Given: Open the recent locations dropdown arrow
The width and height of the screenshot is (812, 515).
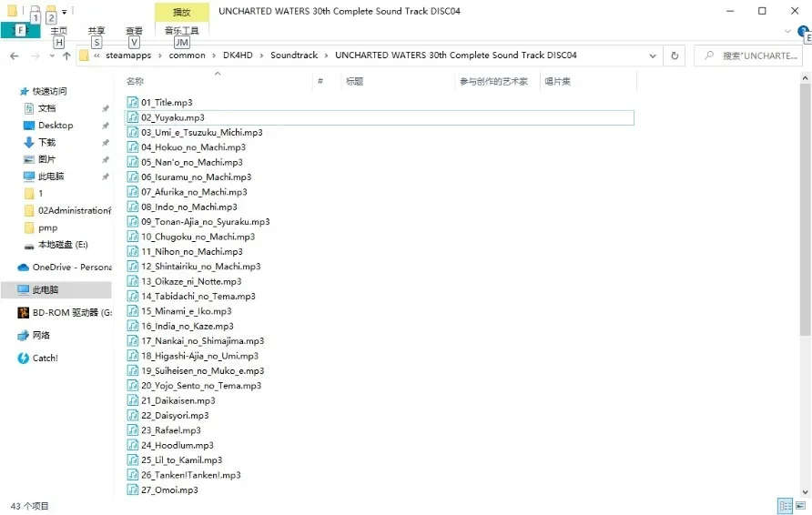Looking at the screenshot, I should point(52,56).
